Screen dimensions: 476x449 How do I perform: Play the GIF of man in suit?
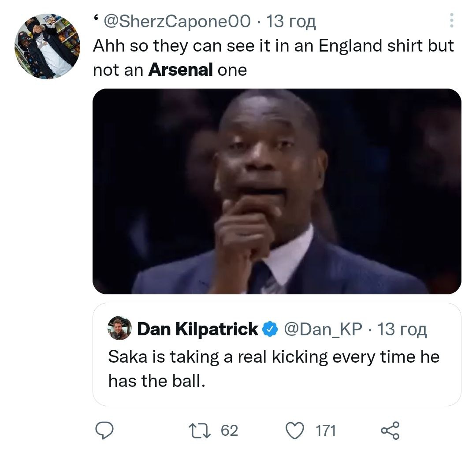277,191
